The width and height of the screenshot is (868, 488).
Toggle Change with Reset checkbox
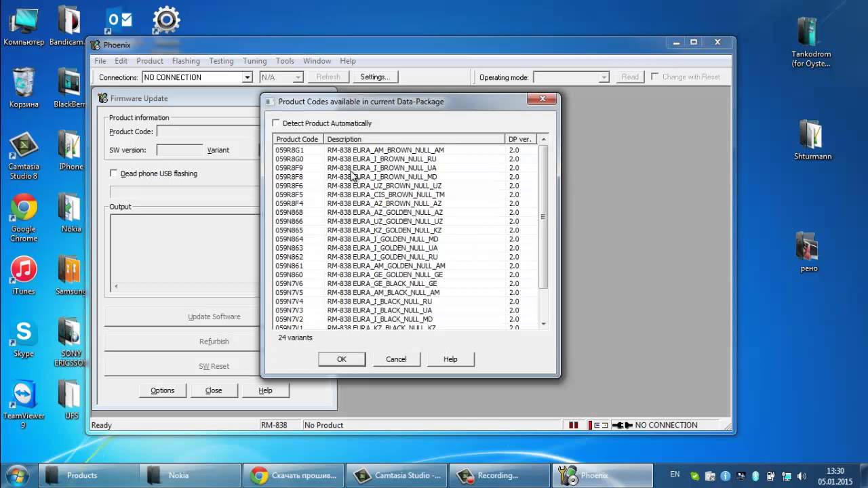click(655, 77)
